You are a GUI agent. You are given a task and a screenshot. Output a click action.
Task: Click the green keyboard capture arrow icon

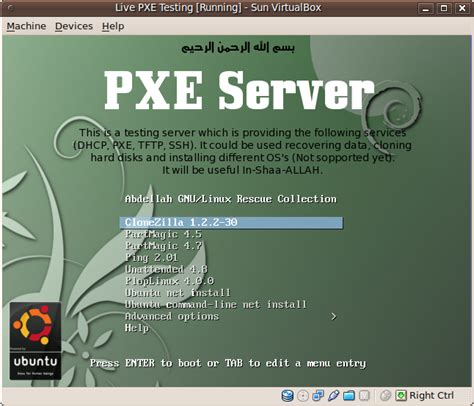click(401, 396)
